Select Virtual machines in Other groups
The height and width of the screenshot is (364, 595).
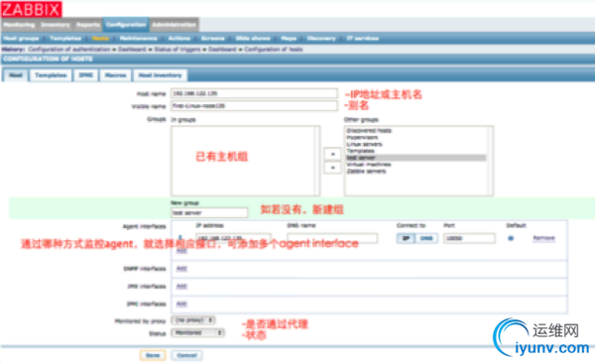(x=369, y=165)
